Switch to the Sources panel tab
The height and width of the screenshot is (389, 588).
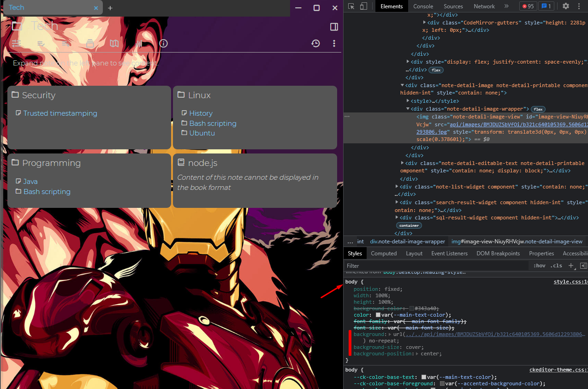click(453, 6)
